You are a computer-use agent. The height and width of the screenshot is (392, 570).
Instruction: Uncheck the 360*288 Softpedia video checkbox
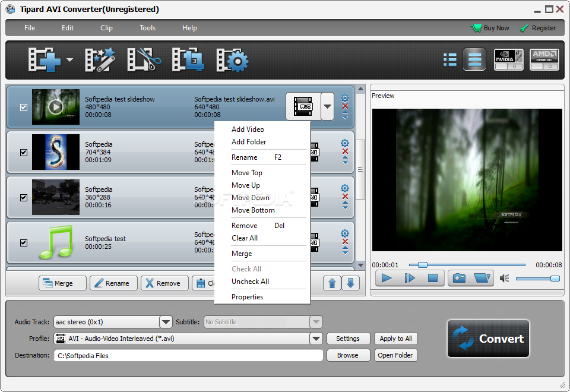(24, 197)
